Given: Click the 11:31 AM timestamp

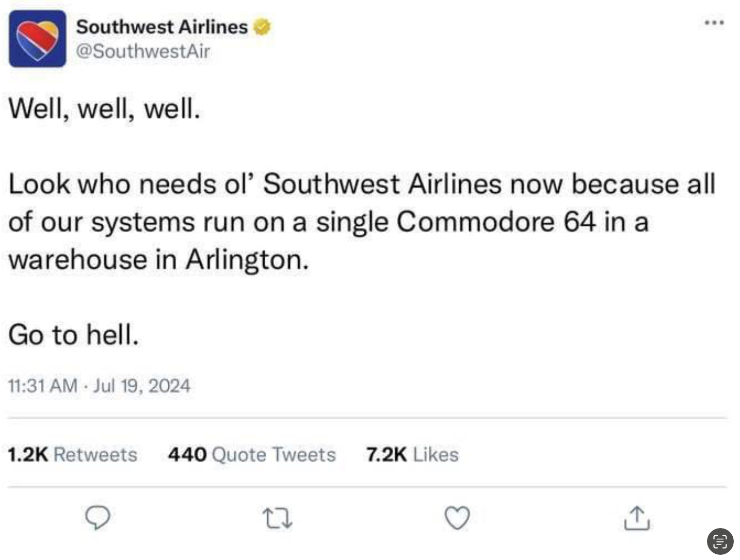Looking at the screenshot, I should (43, 386).
